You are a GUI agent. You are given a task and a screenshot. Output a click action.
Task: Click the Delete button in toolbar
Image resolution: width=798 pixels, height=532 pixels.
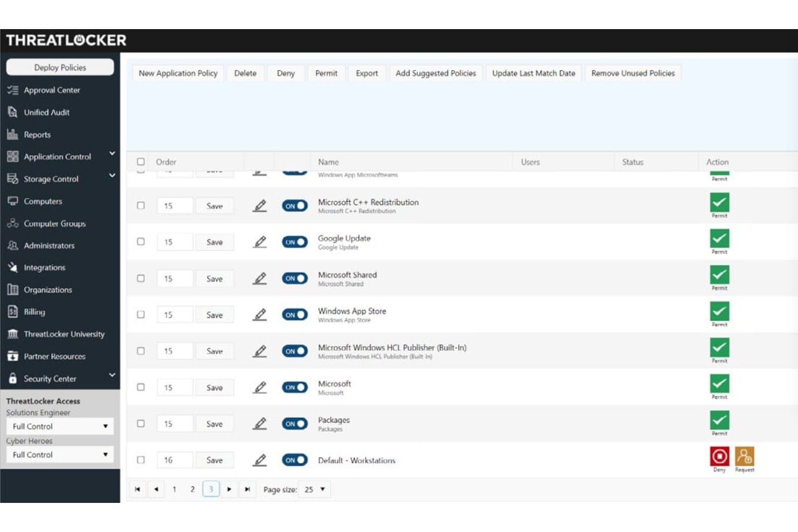click(245, 73)
